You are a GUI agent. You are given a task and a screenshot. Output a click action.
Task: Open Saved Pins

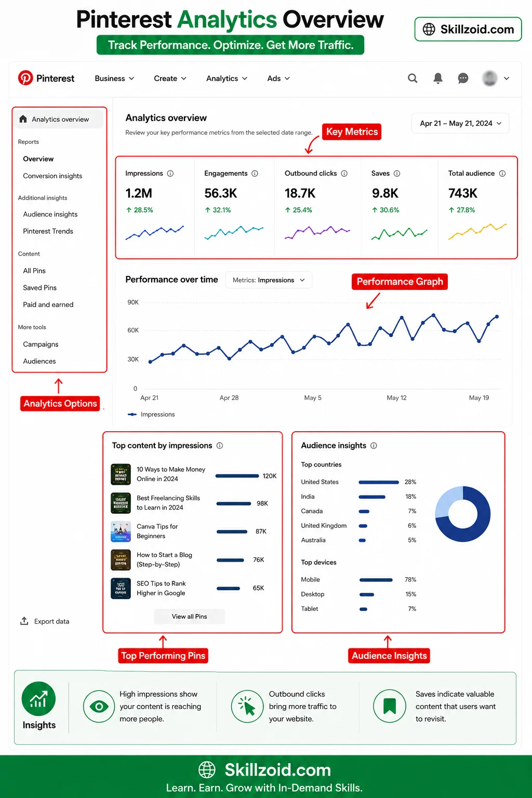pos(40,288)
